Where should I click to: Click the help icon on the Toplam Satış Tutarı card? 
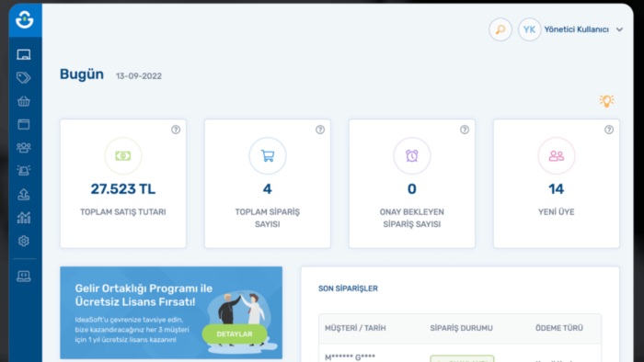click(x=176, y=130)
